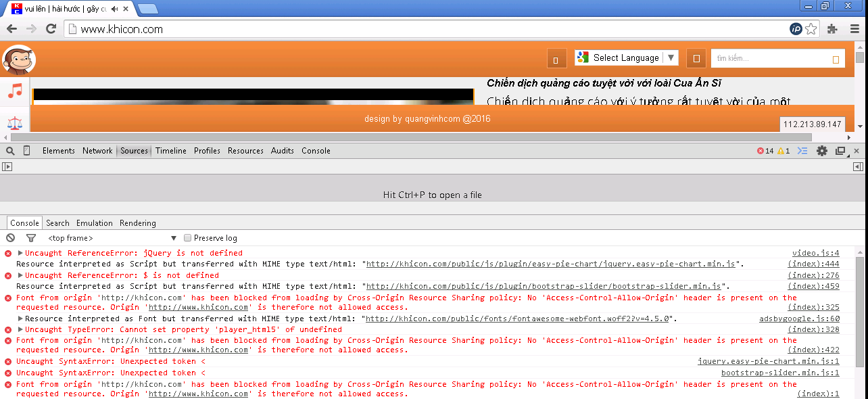The height and width of the screenshot is (399, 868).
Task: Click 'design by quangvinhcom @2016' footer text
Action: point(427,119)
